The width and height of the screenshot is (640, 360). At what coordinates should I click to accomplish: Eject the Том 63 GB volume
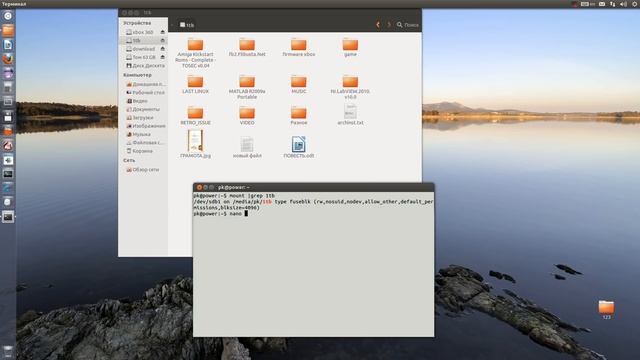click(162, 57)
